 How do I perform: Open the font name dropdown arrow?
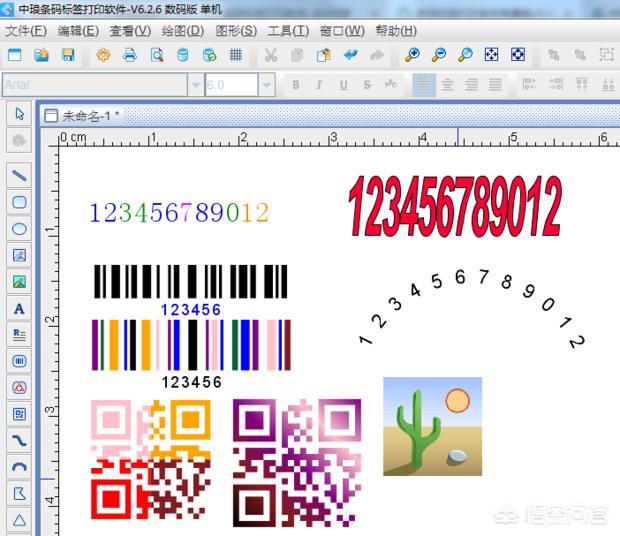(195, 85)
